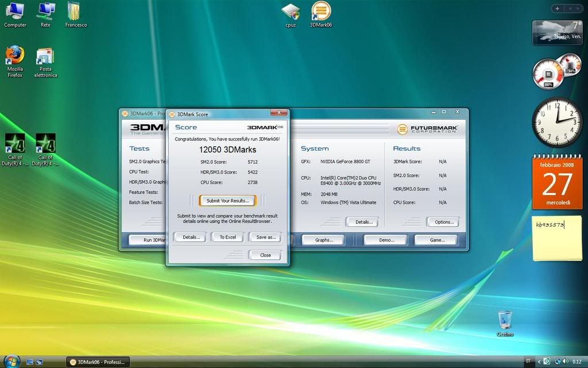Start the Demo... button in 3DMark06

(x=385, y=240)
